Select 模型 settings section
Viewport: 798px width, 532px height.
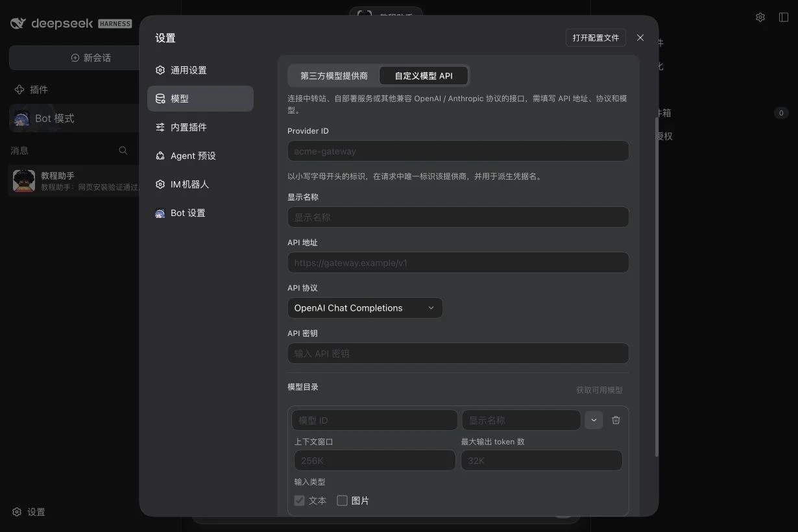coord(200,99)
